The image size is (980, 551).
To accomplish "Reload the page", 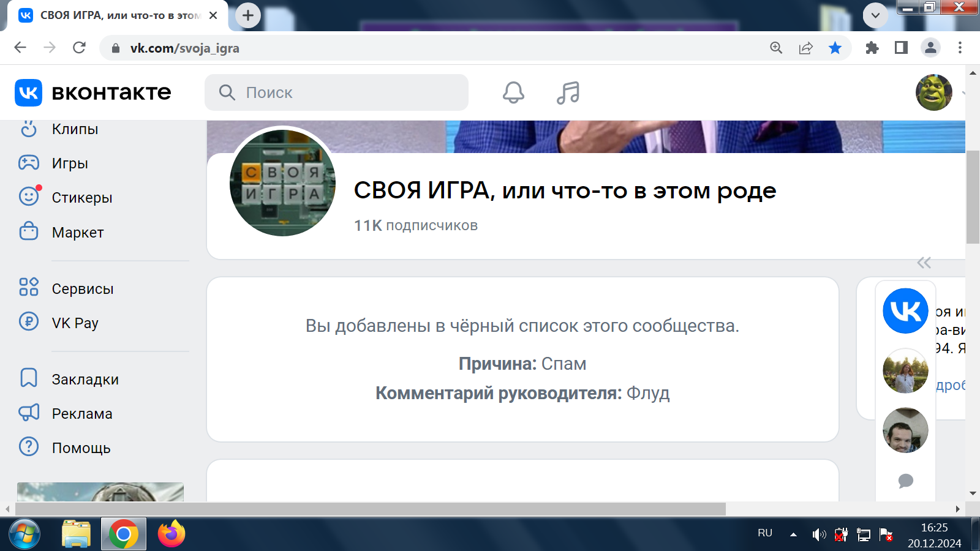I will click(x=79, y=48).
